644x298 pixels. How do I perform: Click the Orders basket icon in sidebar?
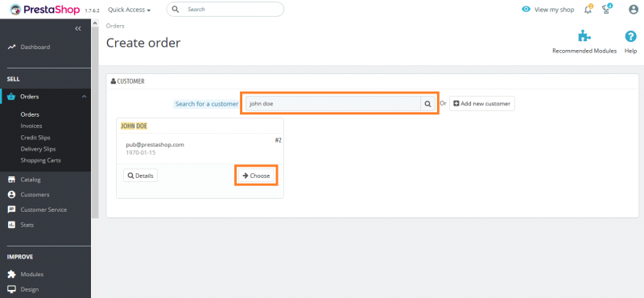click(11, 97)
